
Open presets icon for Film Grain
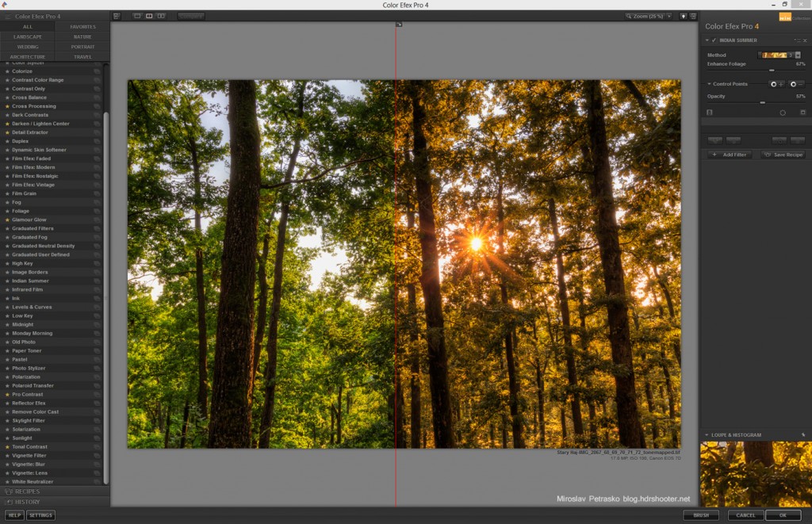(97, 193)
